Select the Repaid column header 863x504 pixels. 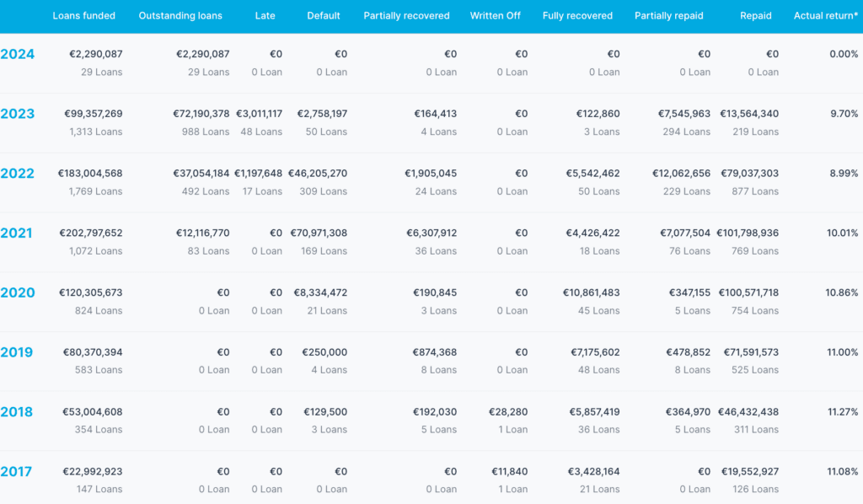tap(755, 16)
